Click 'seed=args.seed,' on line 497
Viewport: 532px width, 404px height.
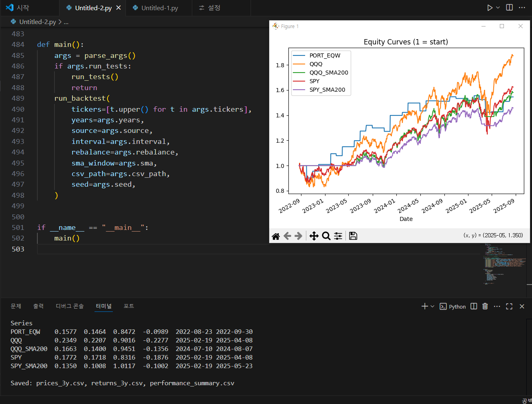tap(103, 184)
